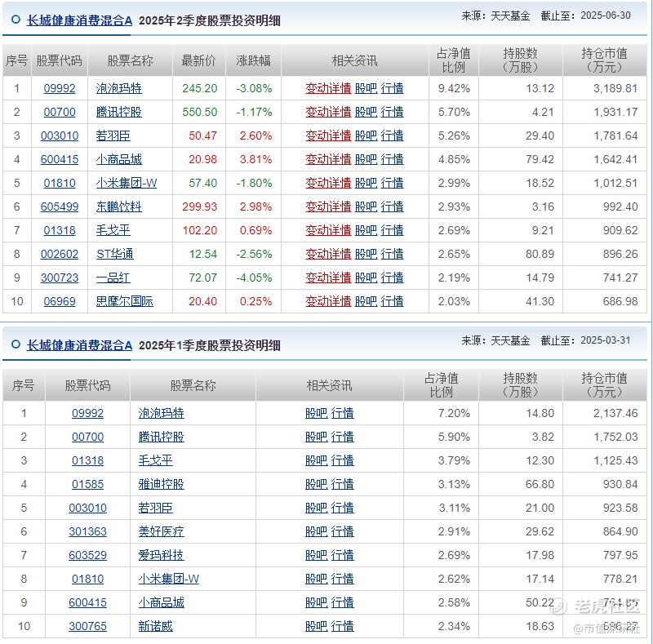Viewport: 653px width, 644px height.
Task: Open stock code 300765 link
Action: [x=87, y=627]
